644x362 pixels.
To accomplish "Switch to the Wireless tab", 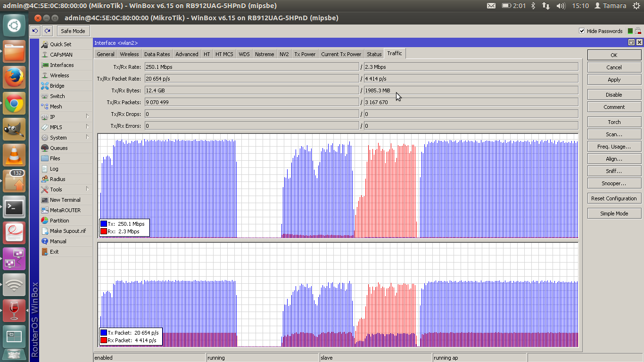I will (x=129, y=54).
